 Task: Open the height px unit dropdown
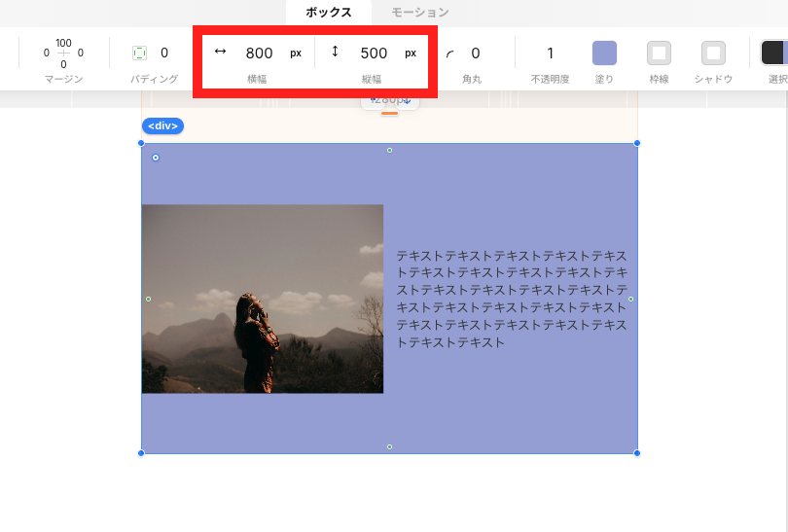411,53
